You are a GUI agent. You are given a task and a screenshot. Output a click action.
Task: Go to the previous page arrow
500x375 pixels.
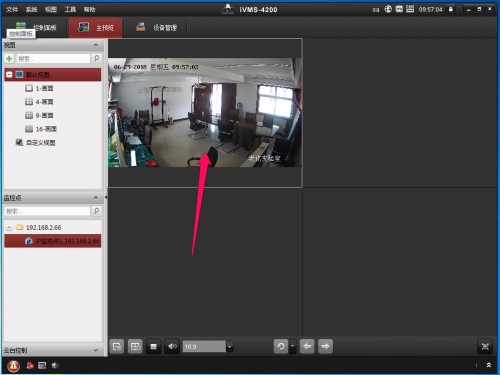tap(307, 346)
